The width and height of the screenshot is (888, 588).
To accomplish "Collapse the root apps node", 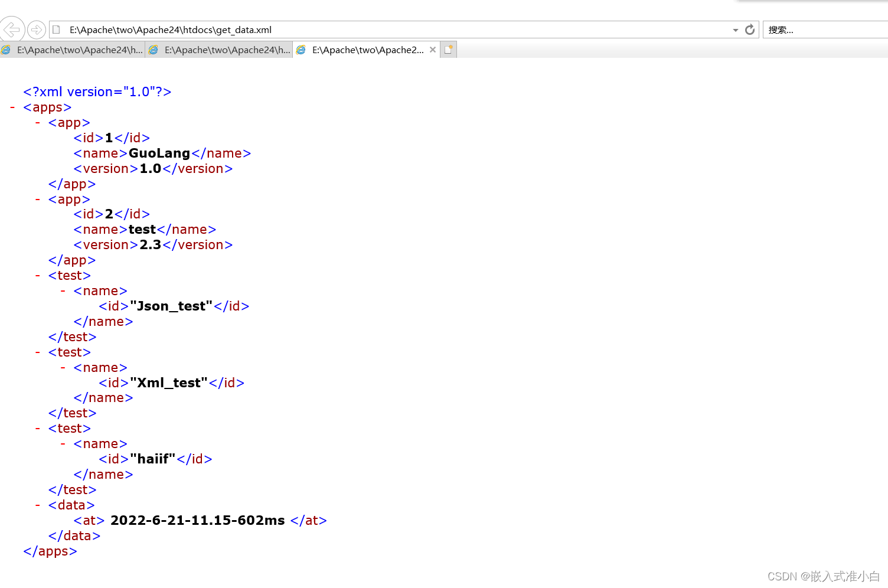I will point(12,107).
